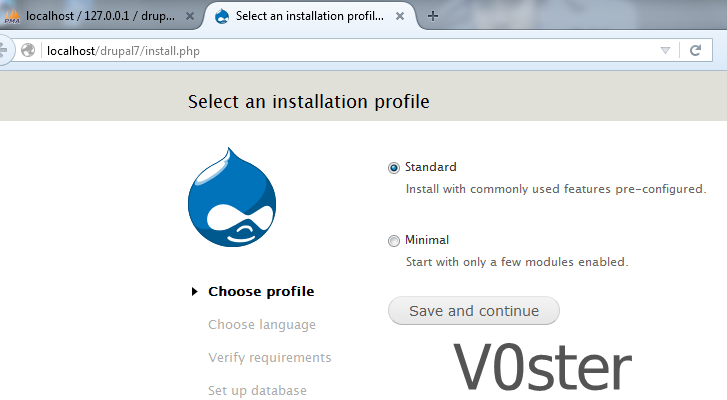Open a new browser tab with plus icon
This screenshot has height=400, width=727.
point(433,16)
